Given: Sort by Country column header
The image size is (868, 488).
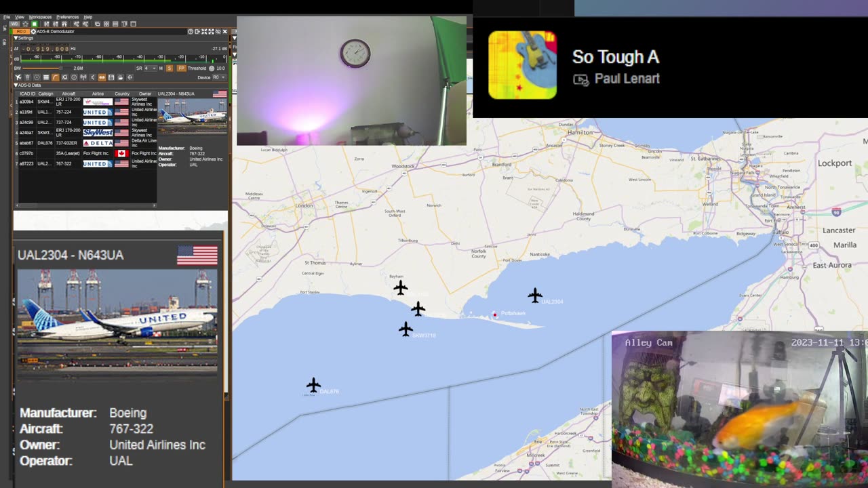Looking at the screenshot, I should click(x=122, y=94).
